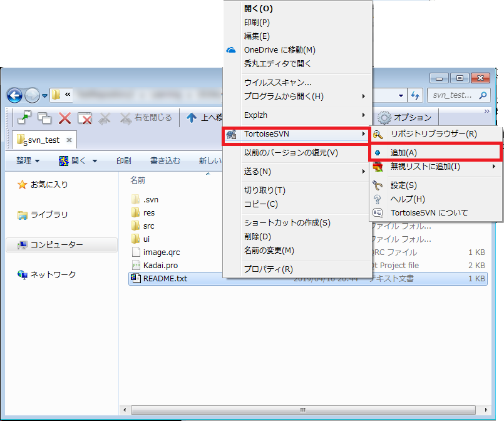
Task: Select ネットワーク in navigation pane
Action: point(46,274)
